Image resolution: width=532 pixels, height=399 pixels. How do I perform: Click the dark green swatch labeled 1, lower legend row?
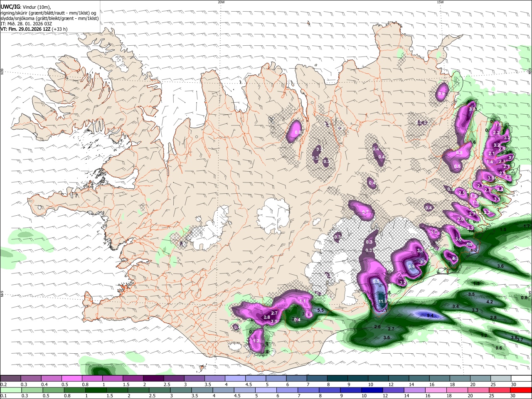coord(96,390)
